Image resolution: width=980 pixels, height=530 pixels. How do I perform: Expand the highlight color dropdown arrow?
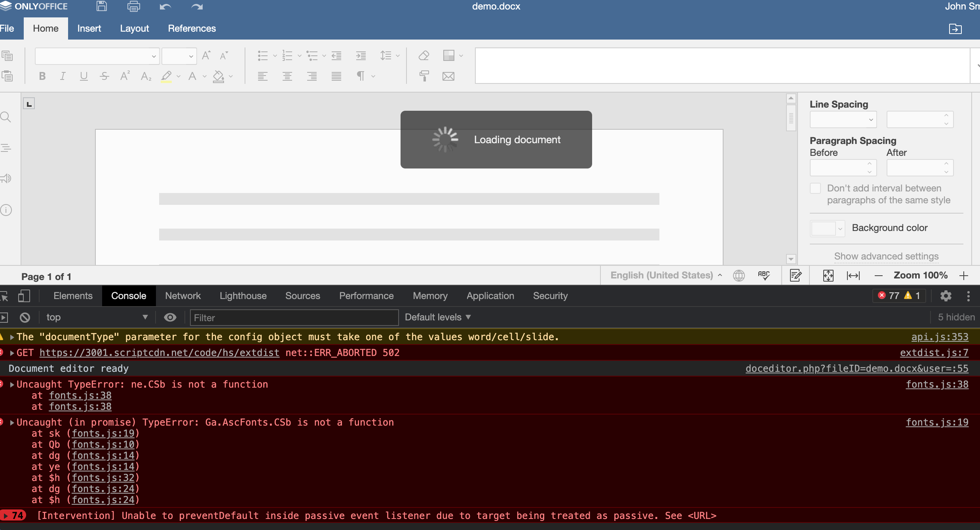pyautogui.click(x=178, y=76)
